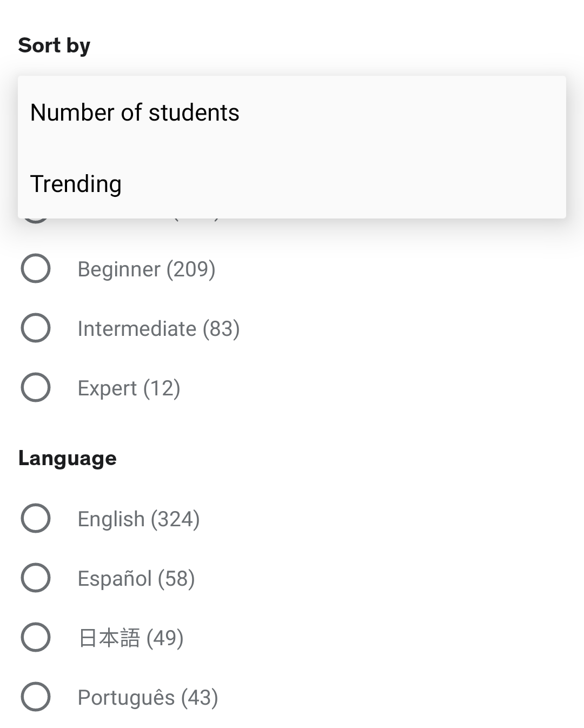The width and height of the screenshot is (584, 728).
Task: Select the 日本語 radio button circle
Action: click(x=36, y=638)
